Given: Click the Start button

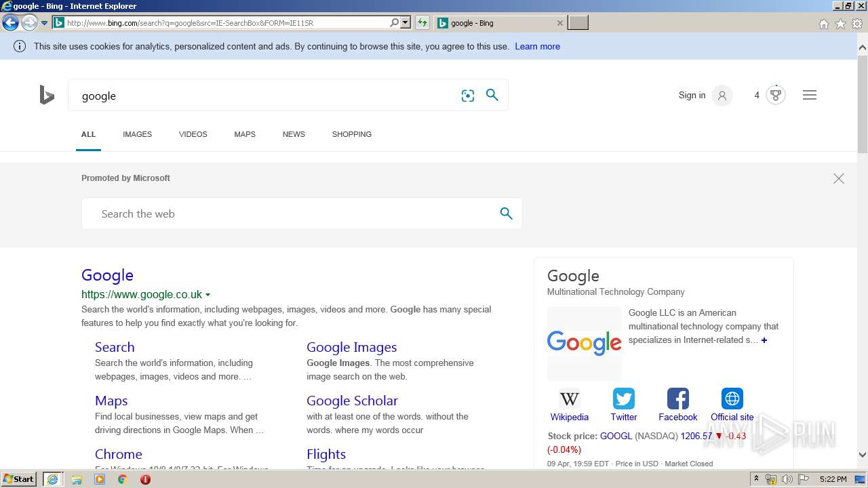Looking at the screenshot, I should point(19,479).
